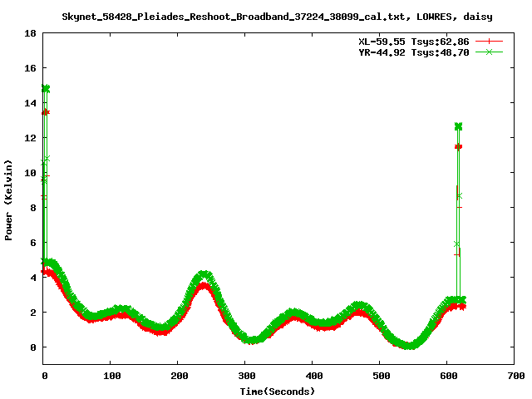Click the green spike peak near 620 seconds
Screen dimensions: 532x399
click(x=458, y=126)
